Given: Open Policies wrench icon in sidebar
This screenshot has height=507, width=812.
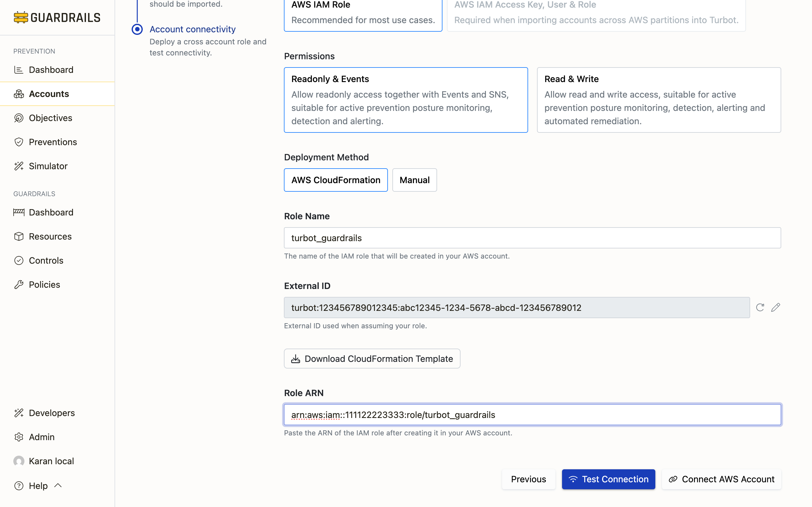Looking at the screenshot, I should click(19, 285).
